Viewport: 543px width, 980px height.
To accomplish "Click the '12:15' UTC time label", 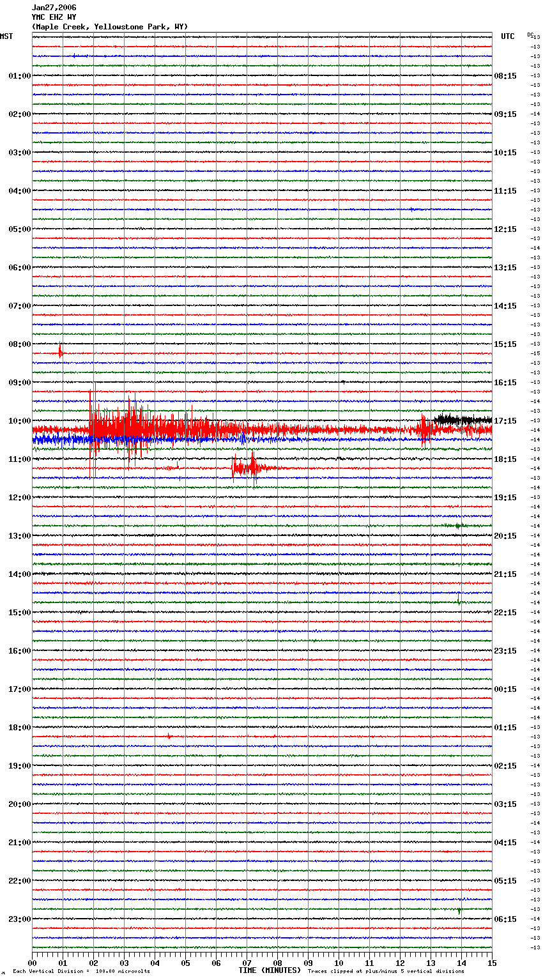I will pos(505,229).
